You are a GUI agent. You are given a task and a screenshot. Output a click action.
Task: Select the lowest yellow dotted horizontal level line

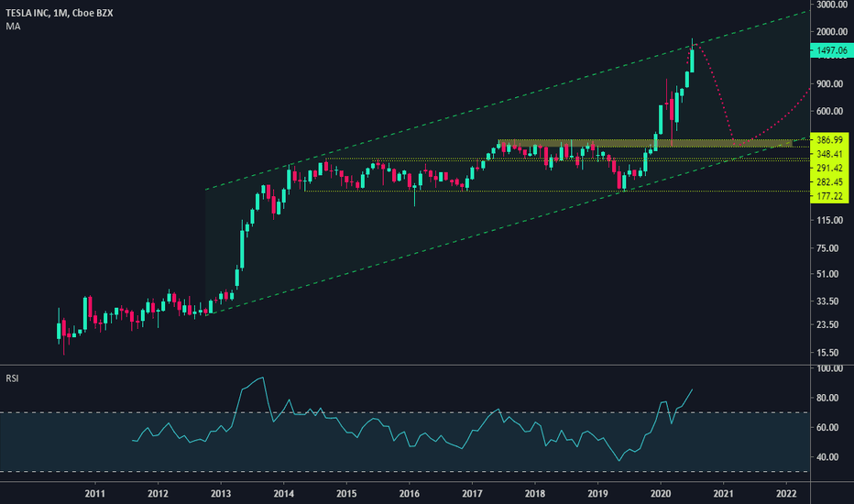point(555,192)
